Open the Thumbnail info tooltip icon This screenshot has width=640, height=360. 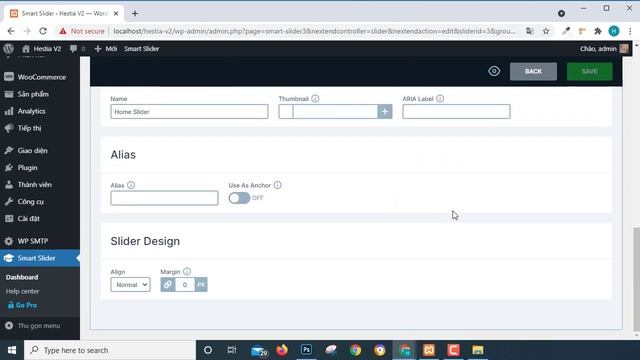(x=315, y=98)
